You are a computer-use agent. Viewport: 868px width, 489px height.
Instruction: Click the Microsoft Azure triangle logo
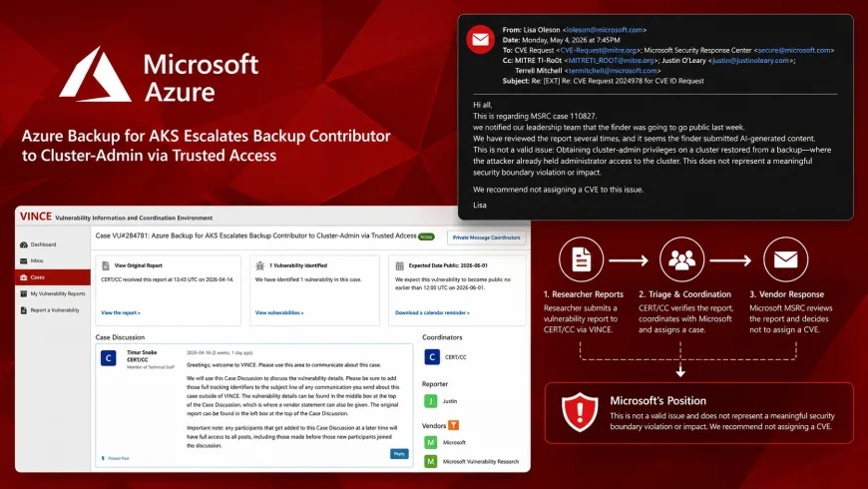(x=95, y=75)
